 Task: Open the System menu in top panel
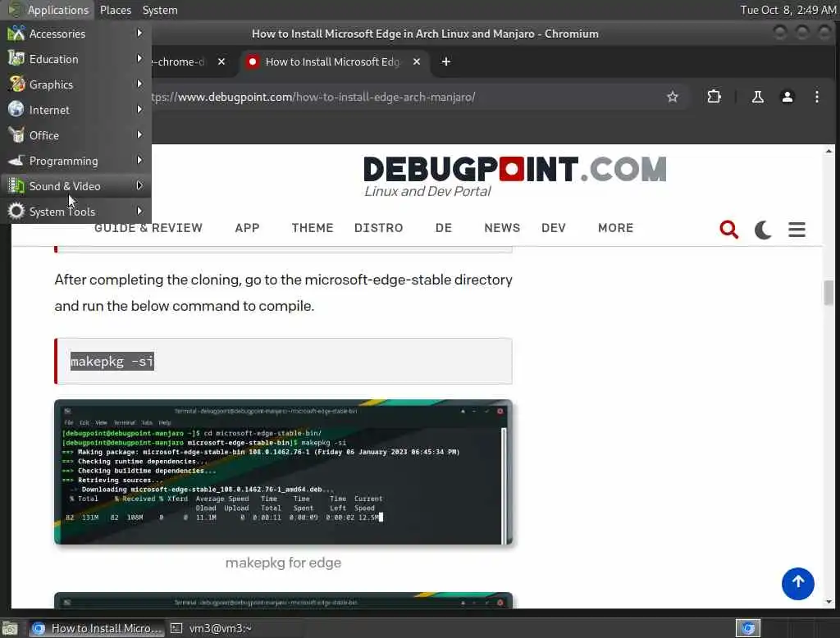coord(160,10)
